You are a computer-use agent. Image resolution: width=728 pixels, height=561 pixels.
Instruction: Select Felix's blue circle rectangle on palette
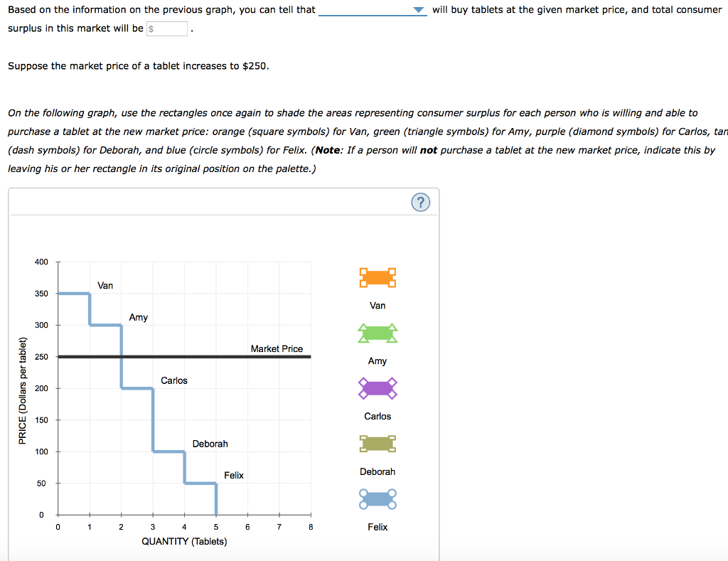point(378,499)
